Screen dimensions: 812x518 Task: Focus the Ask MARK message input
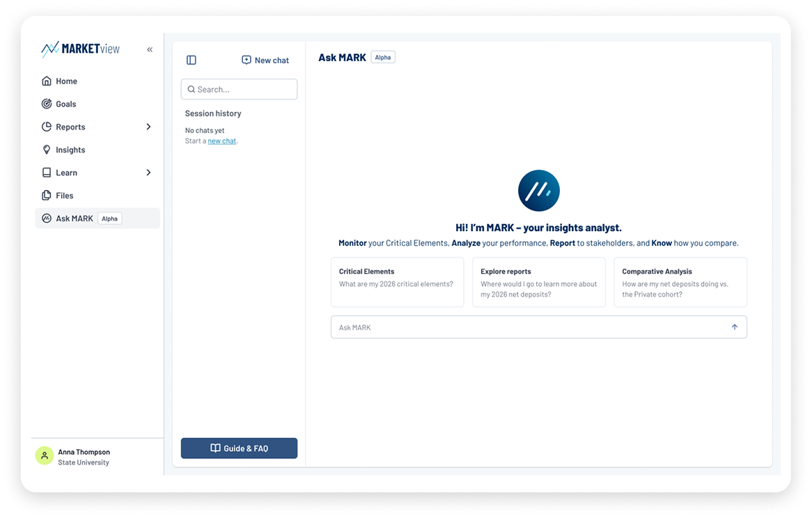tap(538, 327)
